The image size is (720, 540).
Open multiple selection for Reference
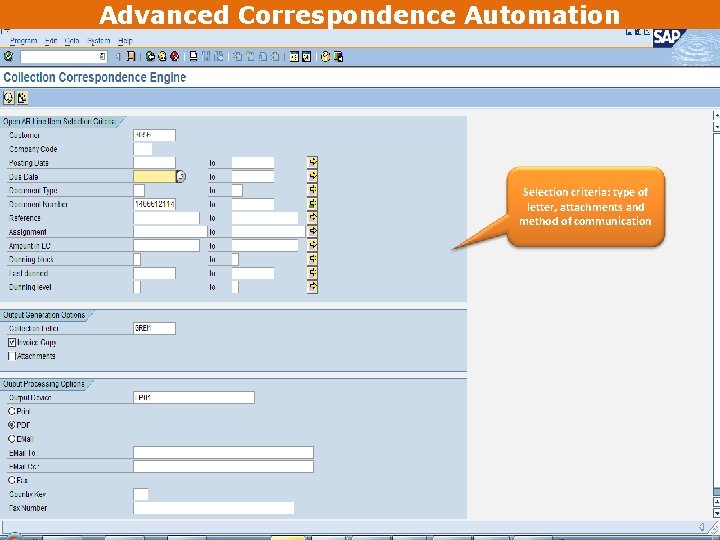coord(312,217)
